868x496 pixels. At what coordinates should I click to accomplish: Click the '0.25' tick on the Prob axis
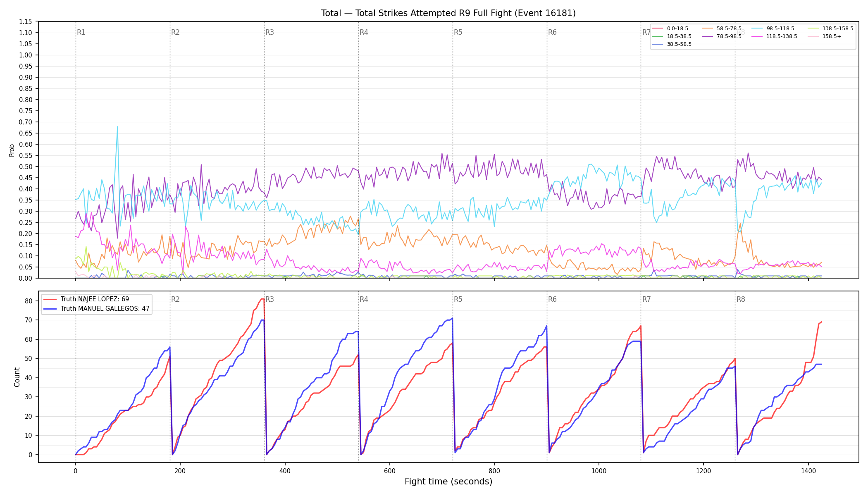pyautogui.click(x=26, y=222)
